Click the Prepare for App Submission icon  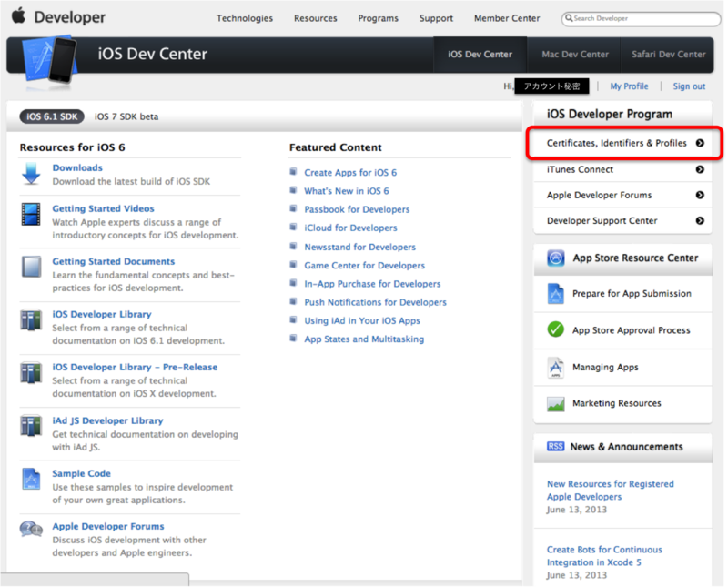pos(556,293)
